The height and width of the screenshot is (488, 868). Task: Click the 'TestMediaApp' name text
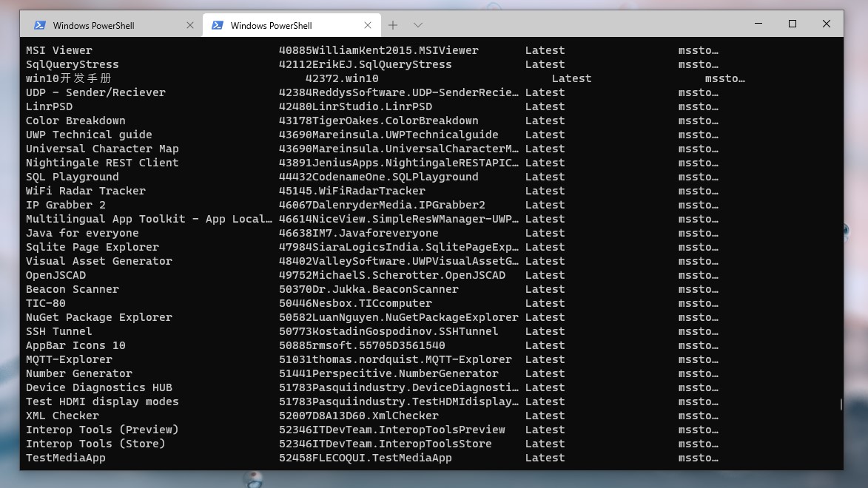click(65, 458)
